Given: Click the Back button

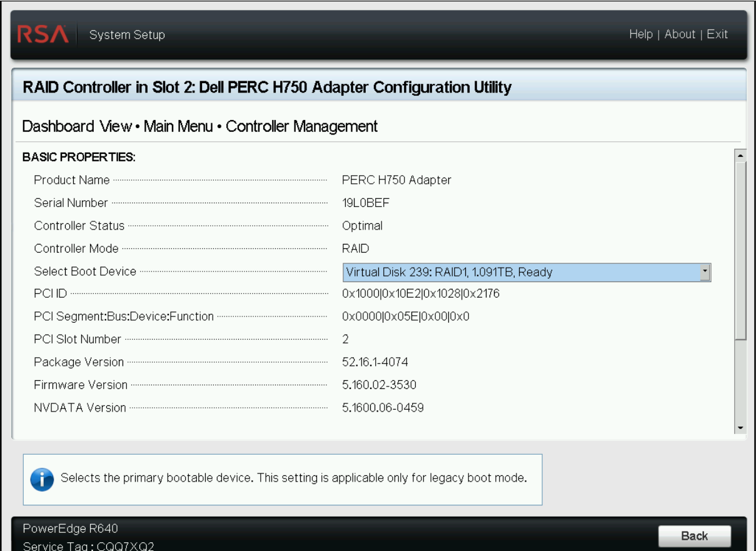Looking at the screenshot, I should click(x=694, y=536).
